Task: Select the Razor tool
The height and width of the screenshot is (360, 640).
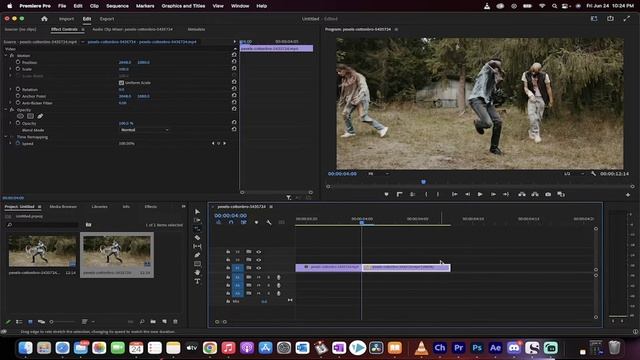Action: 198,238
